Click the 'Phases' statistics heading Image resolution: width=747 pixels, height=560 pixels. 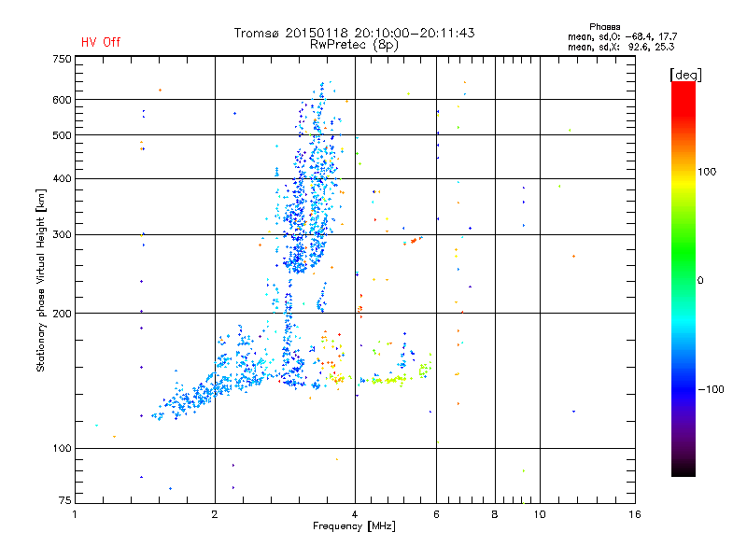tap(604, 27)
